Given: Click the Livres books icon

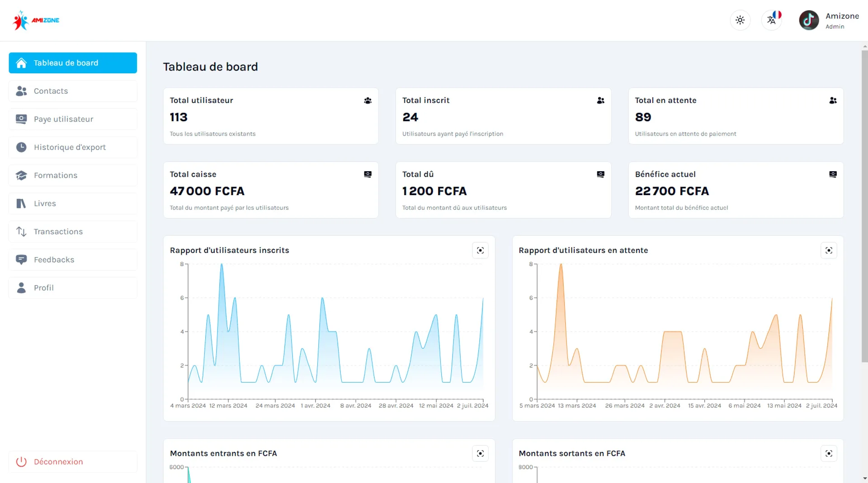Looking at the screenshot, I should (x=21, y=203).
